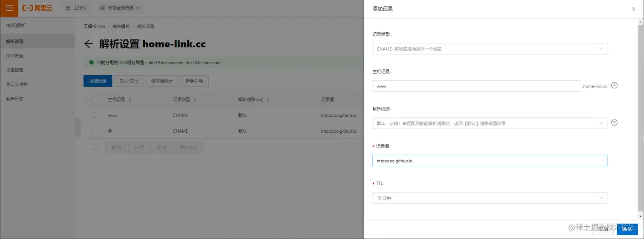644x239 pixels.
Task: Click CNAME cell in the @ row
Action: [180, 131]
